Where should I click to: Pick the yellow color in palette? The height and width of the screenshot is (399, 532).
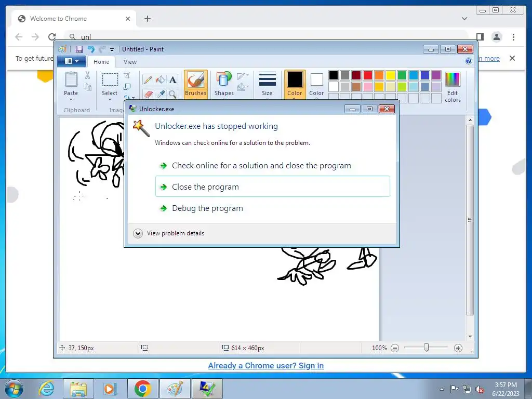391,75
